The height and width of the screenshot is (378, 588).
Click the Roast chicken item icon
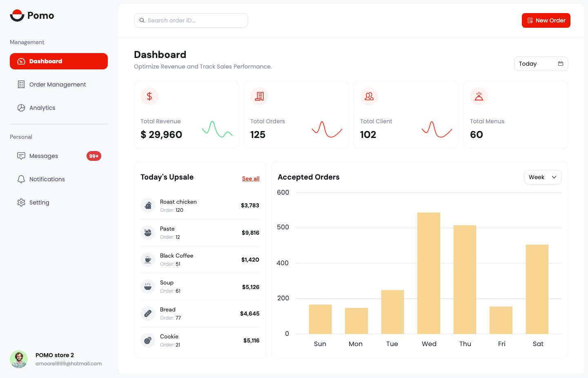pos(148,205)
